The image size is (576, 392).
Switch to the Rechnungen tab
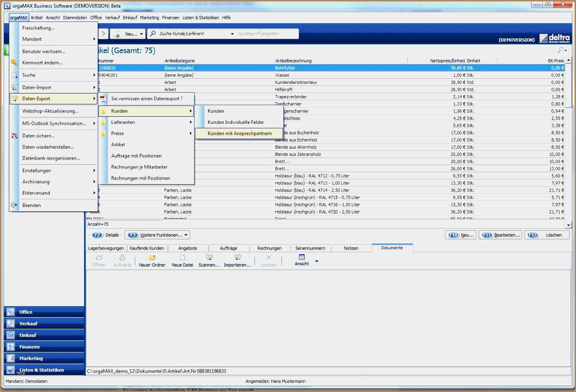tap(270, 248)
